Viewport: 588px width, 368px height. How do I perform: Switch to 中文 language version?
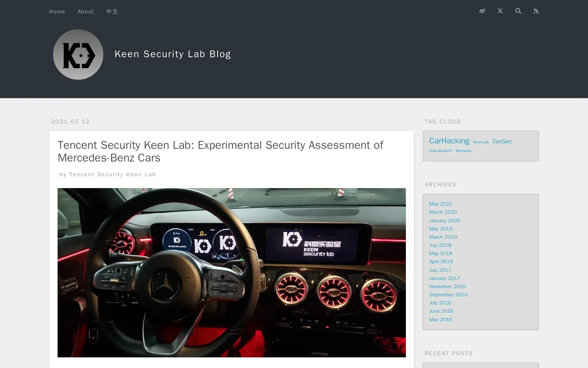tap(112, 11)
